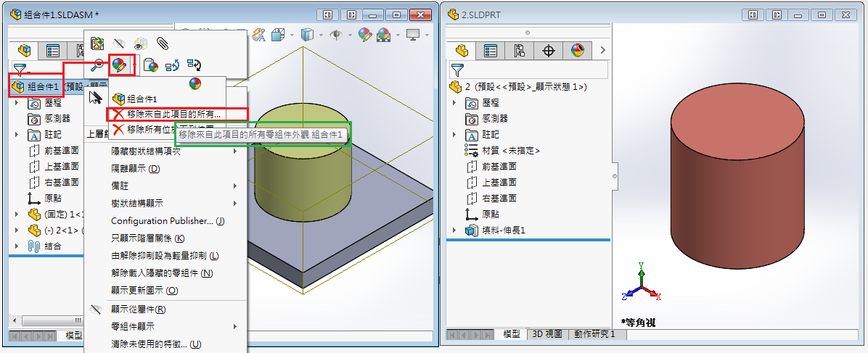
Task: Click the Copy Appearance icon
Action: point(150,65)
